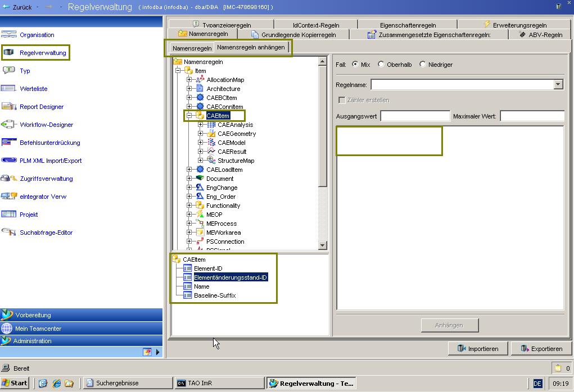The height and width of the screenshot is (392, 574).
Task: Go back with the Zurück button
Action: (x=17, y=7)
